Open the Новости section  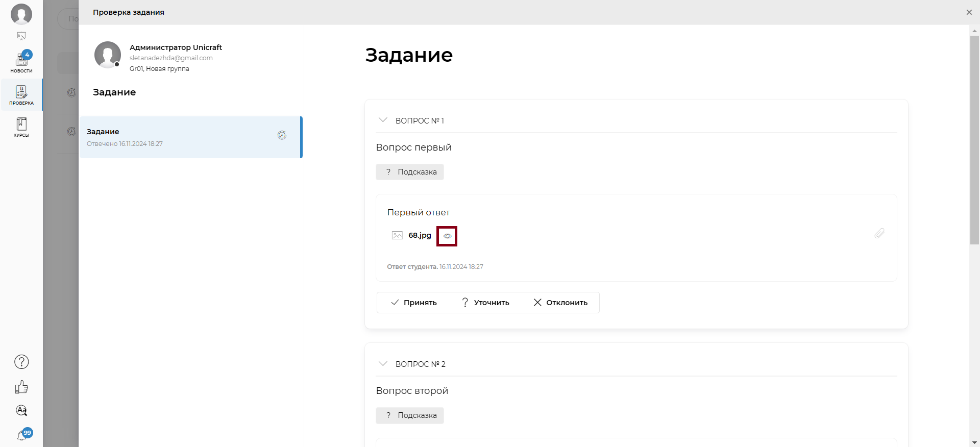tap(21, 62)
